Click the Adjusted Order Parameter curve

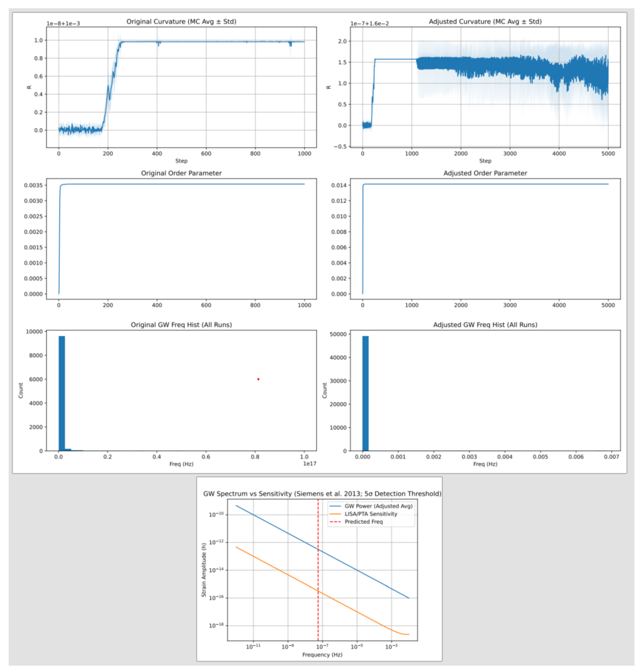point(480,184)
